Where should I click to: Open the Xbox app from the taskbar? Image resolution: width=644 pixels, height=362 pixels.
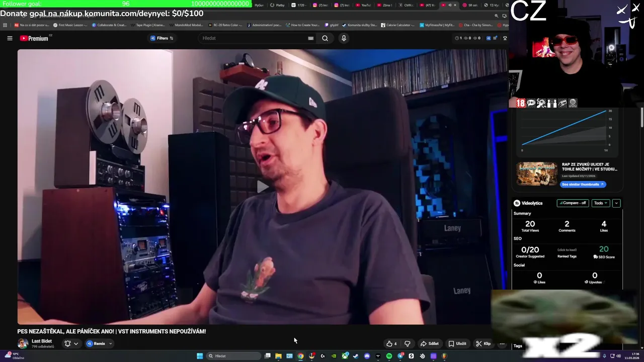click(345, 356)
